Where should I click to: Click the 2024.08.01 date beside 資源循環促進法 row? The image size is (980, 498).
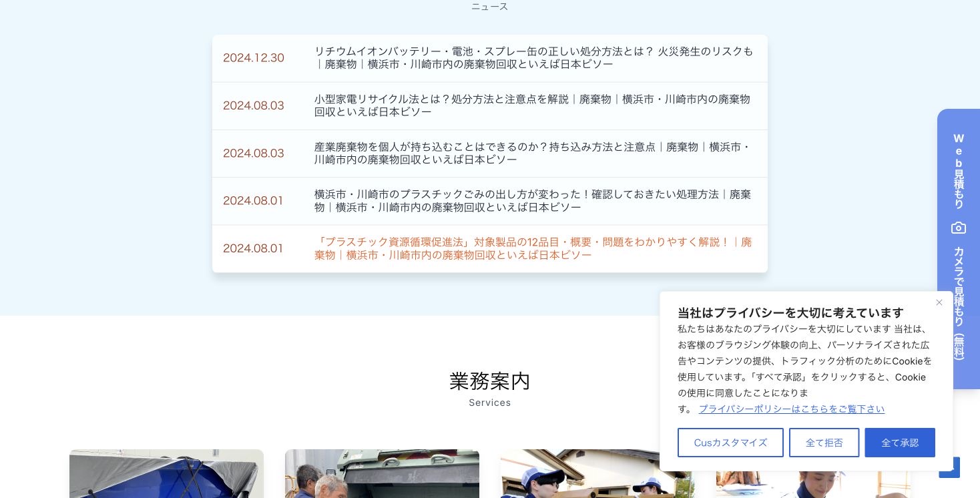coord(254,248)
